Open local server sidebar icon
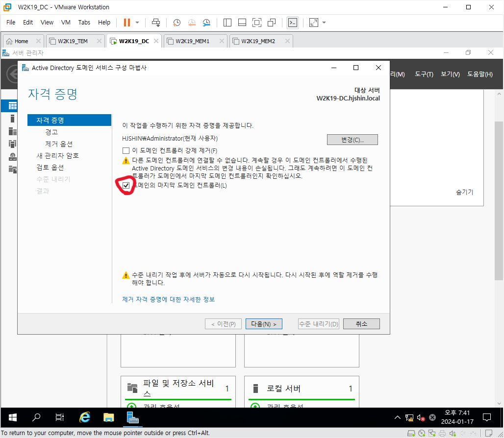 (x=13, y=119)
